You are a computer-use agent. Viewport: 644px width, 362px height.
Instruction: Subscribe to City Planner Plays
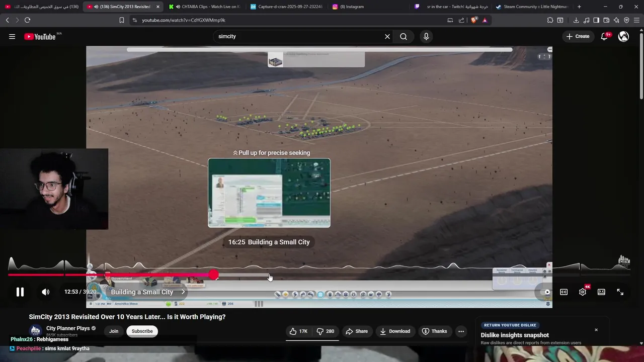(x=142, y=331)
